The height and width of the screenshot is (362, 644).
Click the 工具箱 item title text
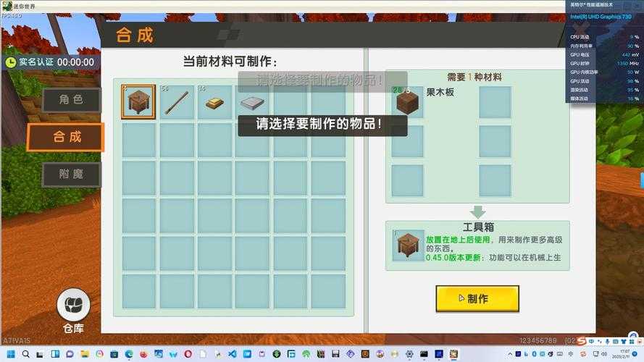(x=478, y=227)
